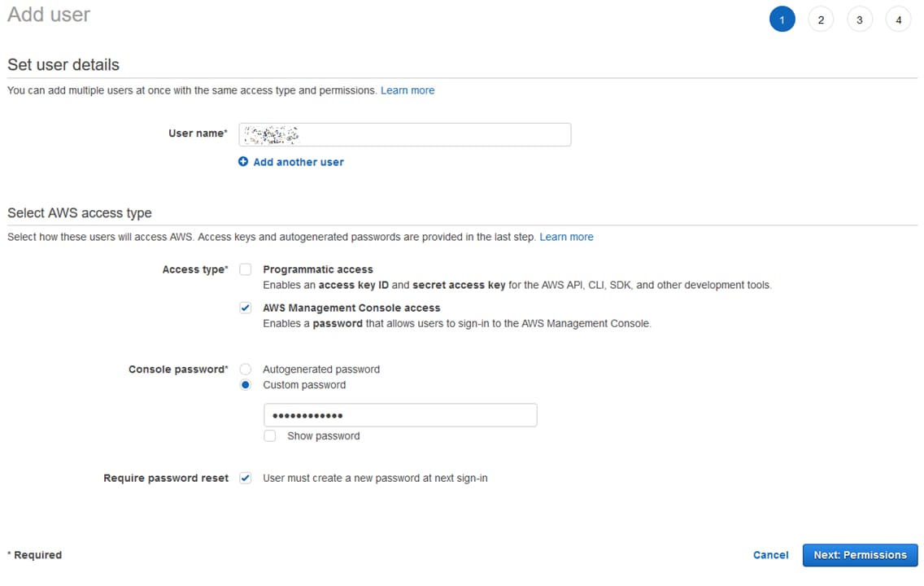Select the Autogenerated password radio option
The height and width of the screenshot is (586, 924).
click(x=246, y=370)
